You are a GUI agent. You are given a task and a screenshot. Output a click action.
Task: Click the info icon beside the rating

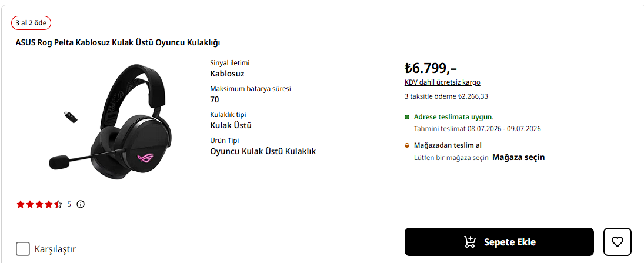(x=81, y=204)
